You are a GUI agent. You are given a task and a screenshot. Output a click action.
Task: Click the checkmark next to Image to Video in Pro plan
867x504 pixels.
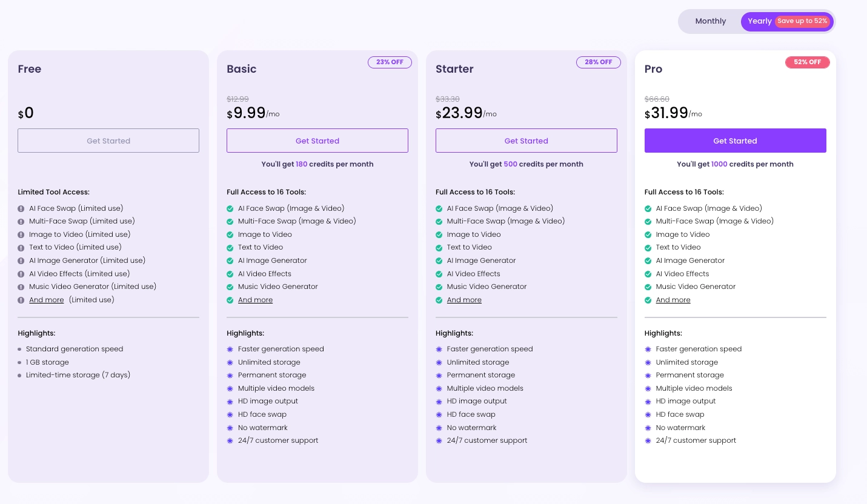point(648,234)
